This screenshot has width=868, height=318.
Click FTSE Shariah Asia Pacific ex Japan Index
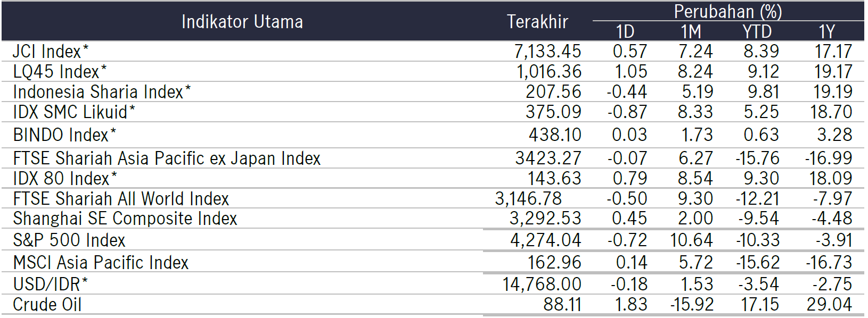point(167,158)
